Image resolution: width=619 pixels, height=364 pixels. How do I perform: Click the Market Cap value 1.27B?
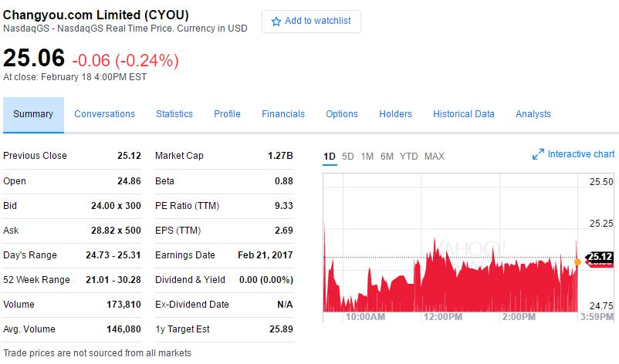click(280, 156)
